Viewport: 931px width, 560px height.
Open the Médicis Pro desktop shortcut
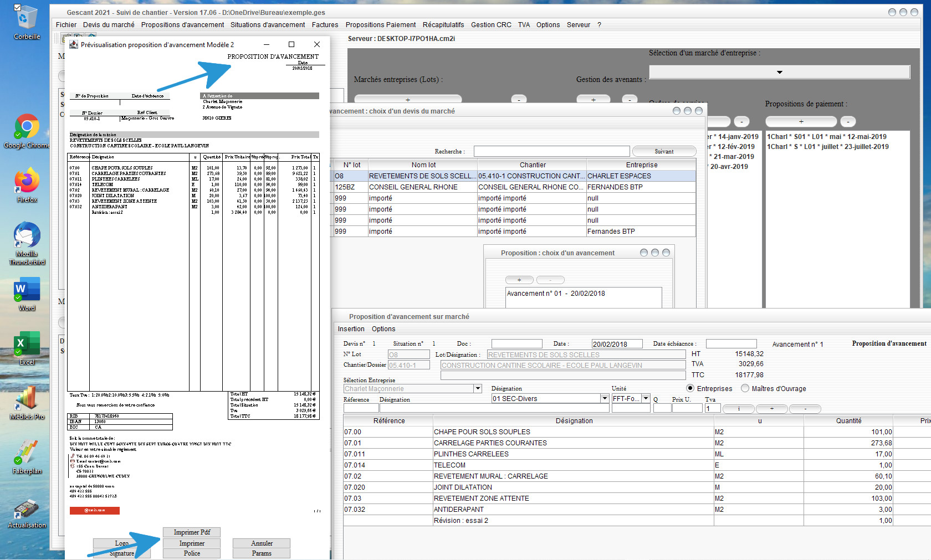pos(26,403)
